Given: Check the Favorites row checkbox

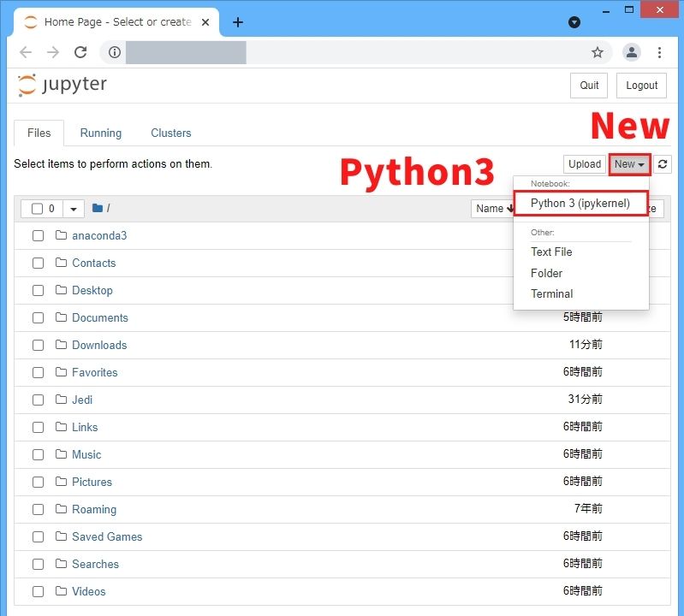Looking at the screenshot, I should click(38, 373).
